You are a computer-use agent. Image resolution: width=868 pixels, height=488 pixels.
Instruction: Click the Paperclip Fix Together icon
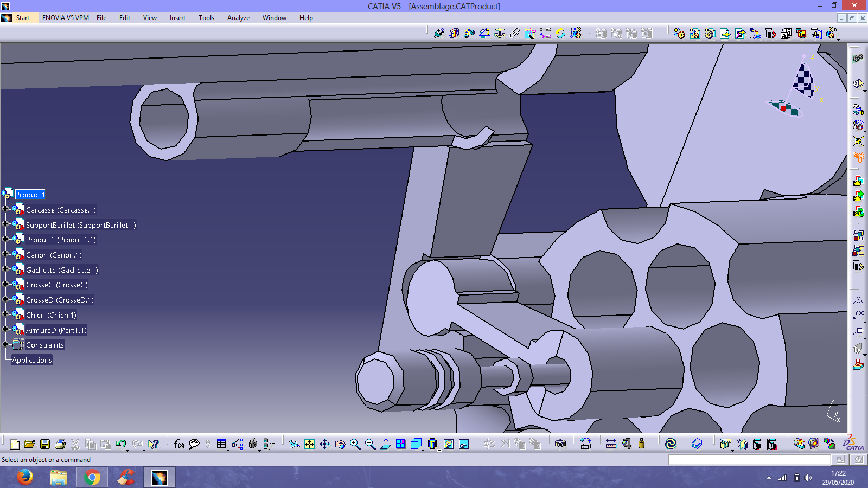coord(515,33)
